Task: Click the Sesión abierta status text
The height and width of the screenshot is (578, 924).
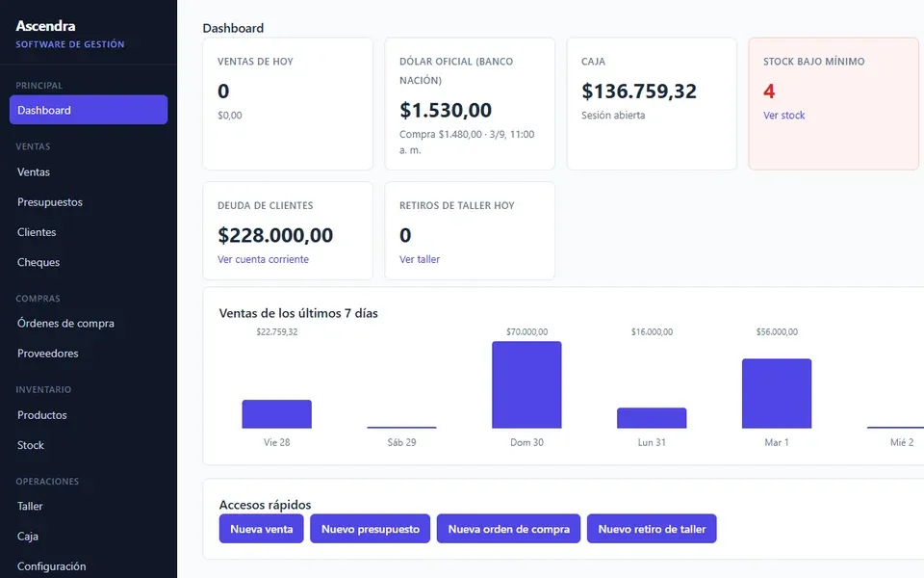Action: point(613,115)
